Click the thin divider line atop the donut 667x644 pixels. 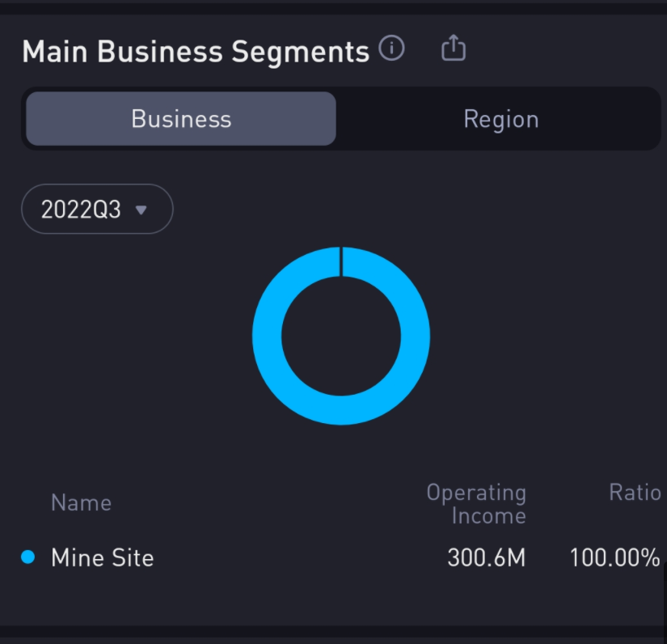[341, 261]
